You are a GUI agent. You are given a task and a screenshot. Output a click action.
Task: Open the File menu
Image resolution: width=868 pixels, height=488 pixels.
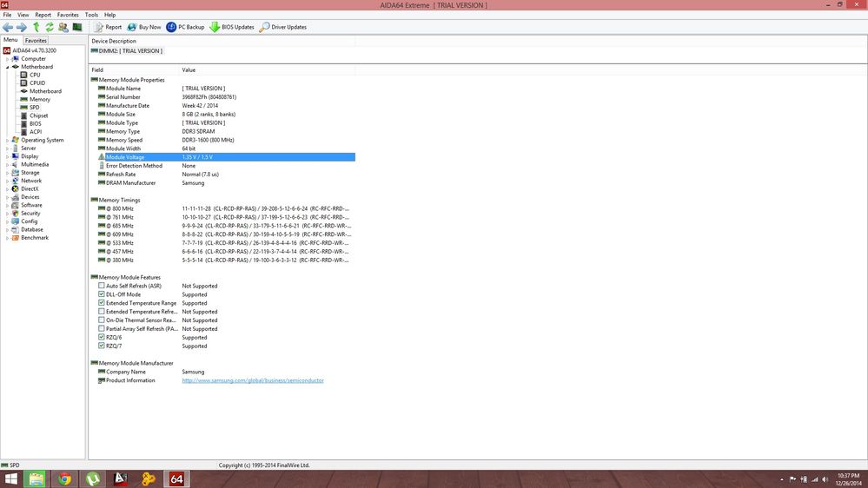coord(7,15)
